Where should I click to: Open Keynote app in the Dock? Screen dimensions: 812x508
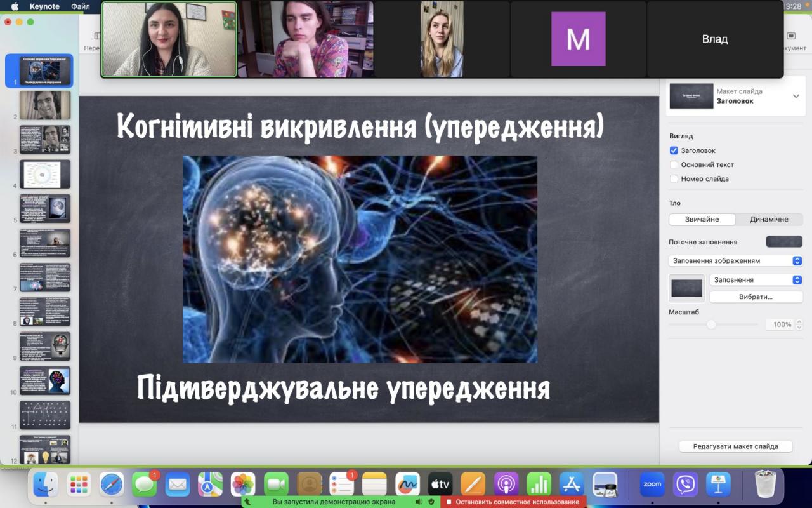[x=719, y=485]
